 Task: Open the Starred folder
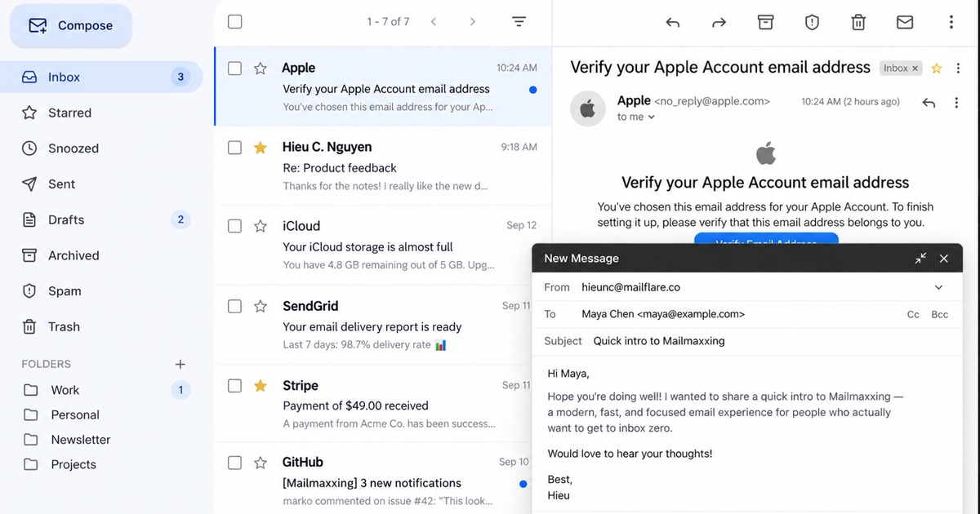pyautogui.click(x=101, y=113)
